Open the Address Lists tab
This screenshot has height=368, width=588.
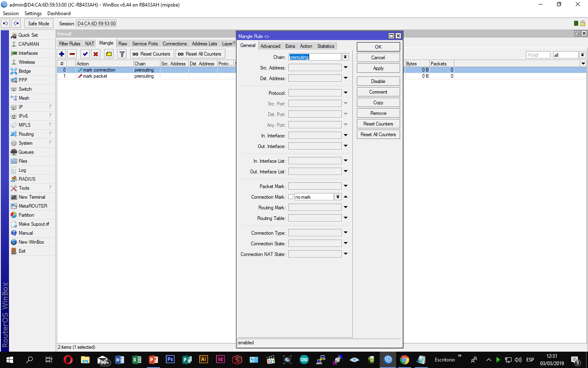click(205, 44)
